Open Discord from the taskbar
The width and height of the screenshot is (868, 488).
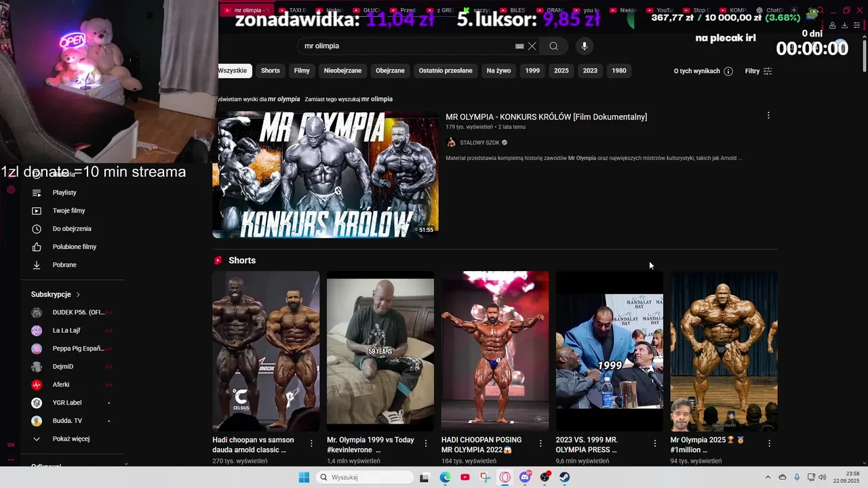[x=525, y=477]
